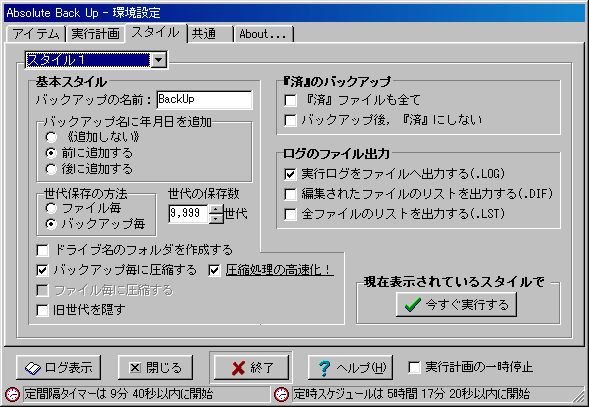This screenshot has height=407, width=589.
Task: Enable edited file list output (.DIF)
Action: (x=290, y=194)
